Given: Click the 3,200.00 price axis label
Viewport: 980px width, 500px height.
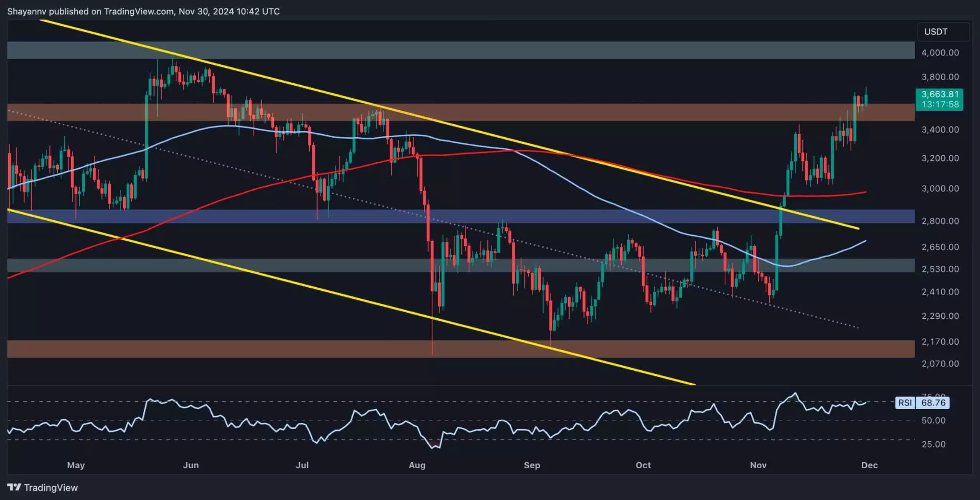Looking at the screenshot, I should (940, 158).
